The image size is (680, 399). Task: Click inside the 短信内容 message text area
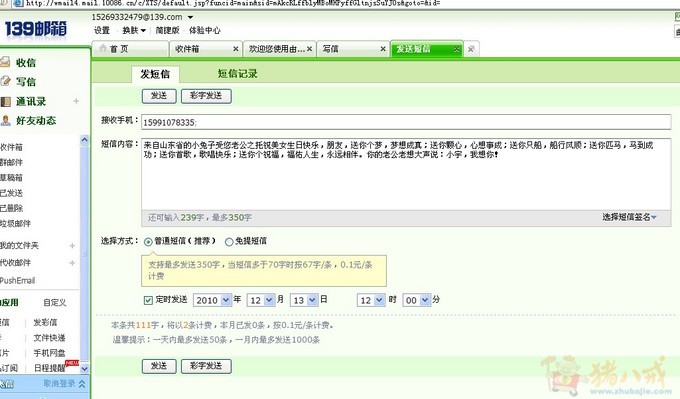[406, 175]
